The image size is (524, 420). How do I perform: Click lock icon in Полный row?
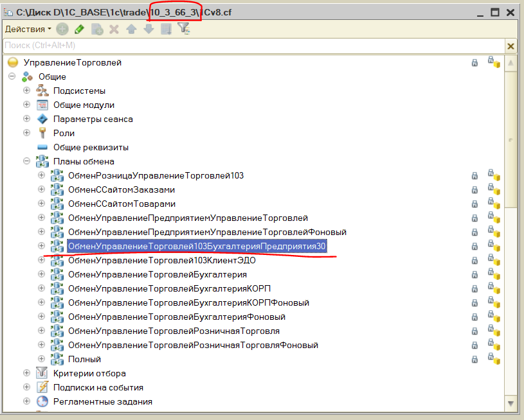pyautogui.click(x=474, y=360)
